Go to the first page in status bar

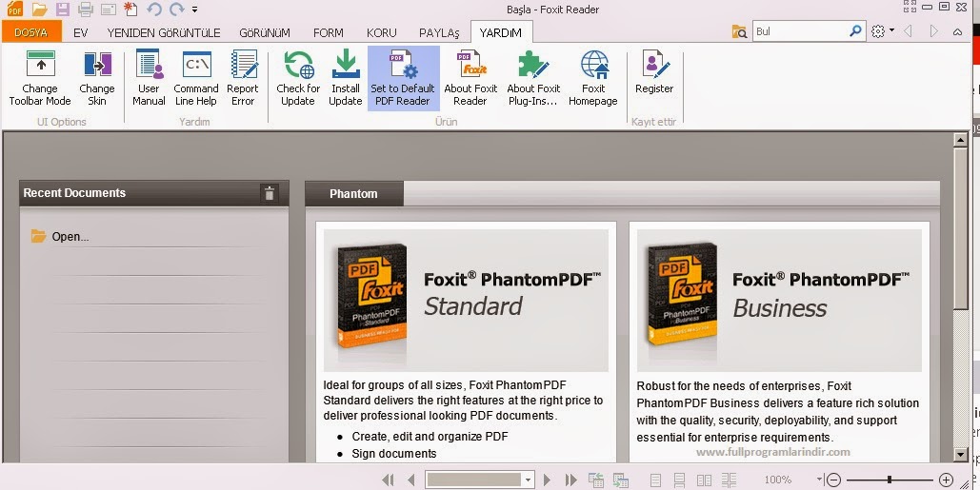click(x=389, y=480)
